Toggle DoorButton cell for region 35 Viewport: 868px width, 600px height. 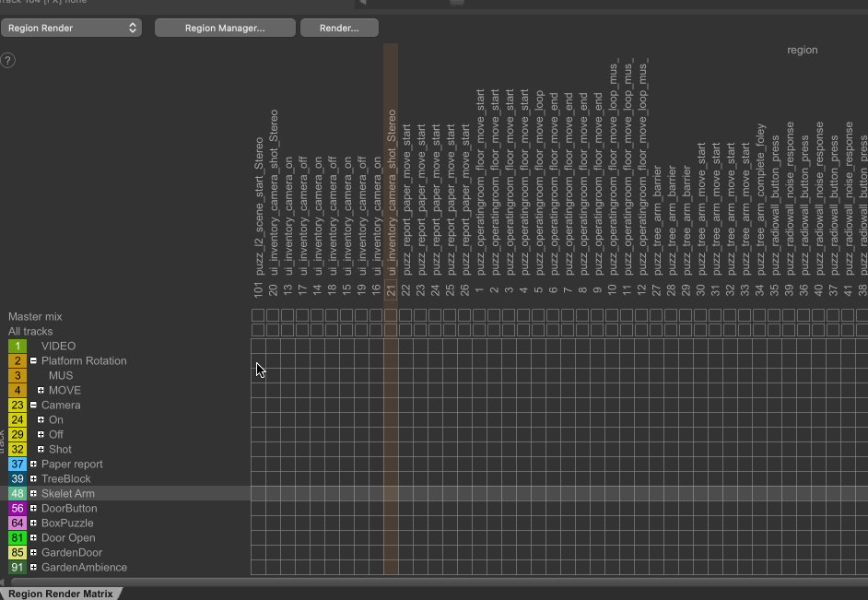[774, 508]
